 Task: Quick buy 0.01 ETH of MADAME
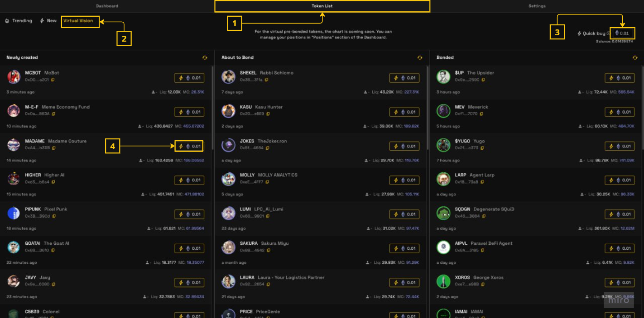(x=189, y=146)
